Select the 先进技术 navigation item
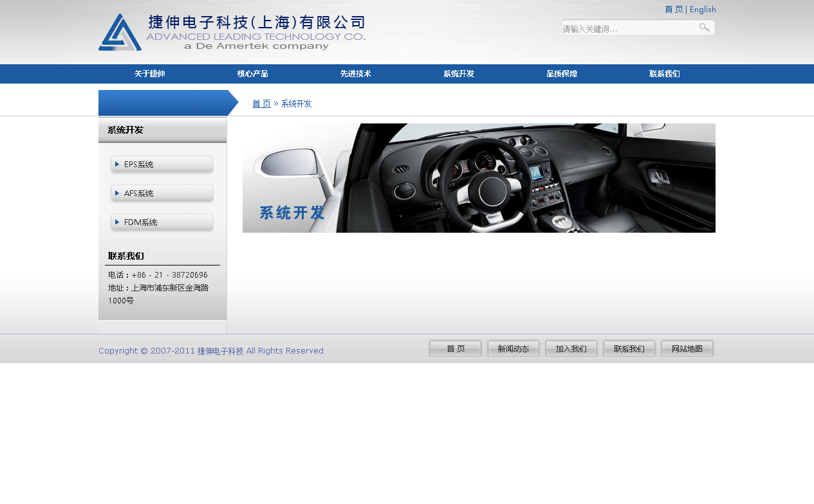This screenshot has width=814, height=504. (x=356, y=74)
